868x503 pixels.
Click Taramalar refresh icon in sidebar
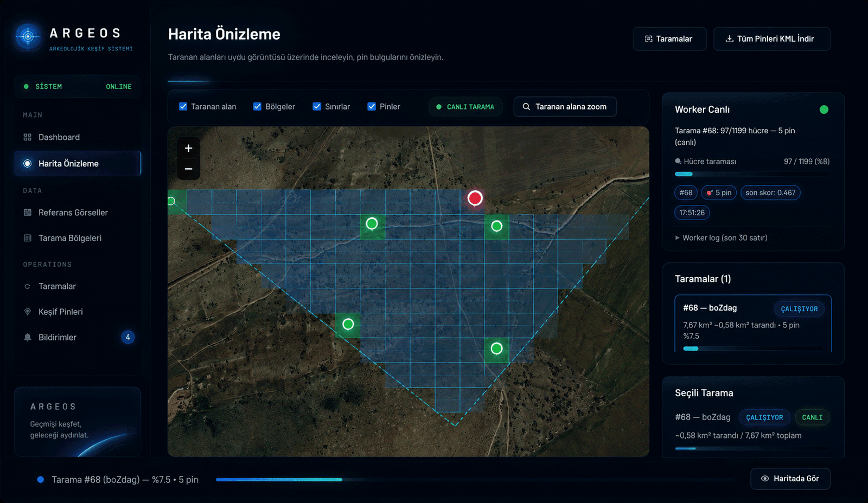click(x=28, y=286)
